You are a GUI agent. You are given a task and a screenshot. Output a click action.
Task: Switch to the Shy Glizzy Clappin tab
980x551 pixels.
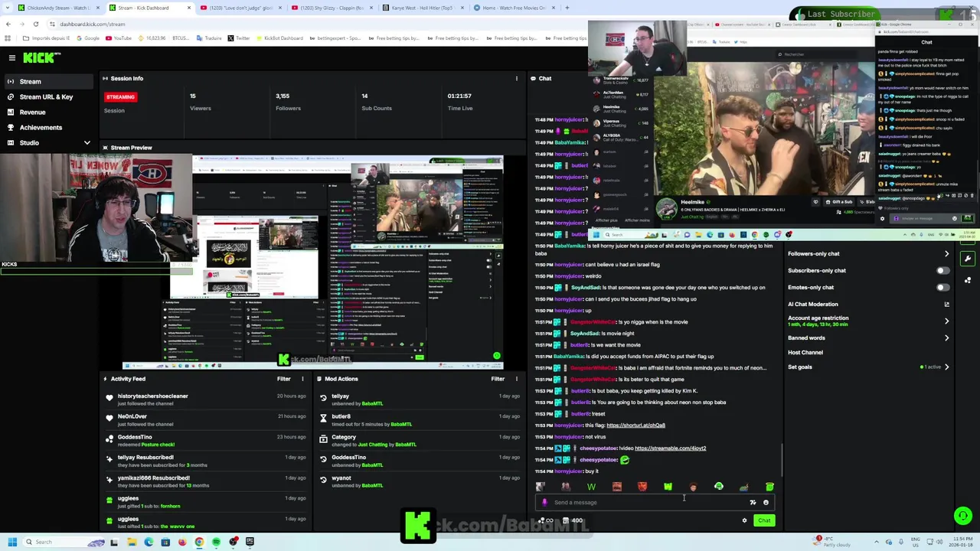click(331, 8)
